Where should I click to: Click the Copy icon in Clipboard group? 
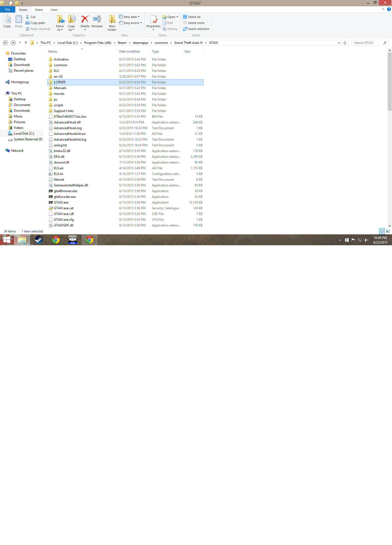(x=7, y=21)
